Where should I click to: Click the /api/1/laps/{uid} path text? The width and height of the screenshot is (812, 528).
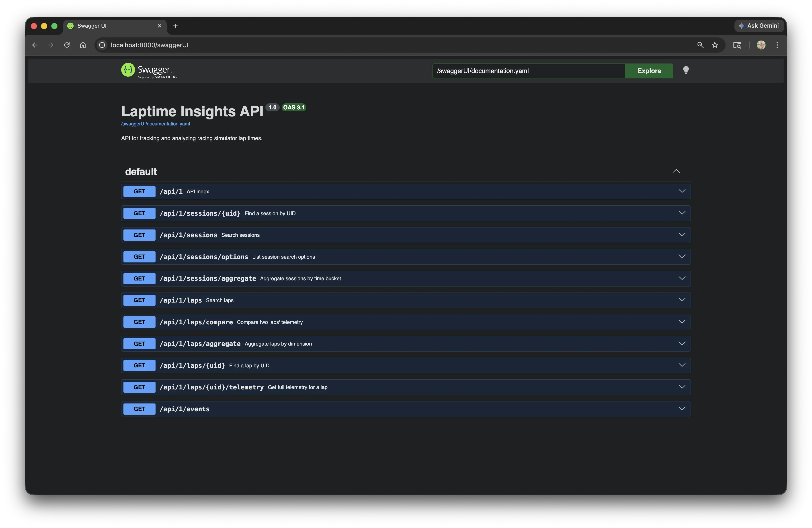pos(193,365)
